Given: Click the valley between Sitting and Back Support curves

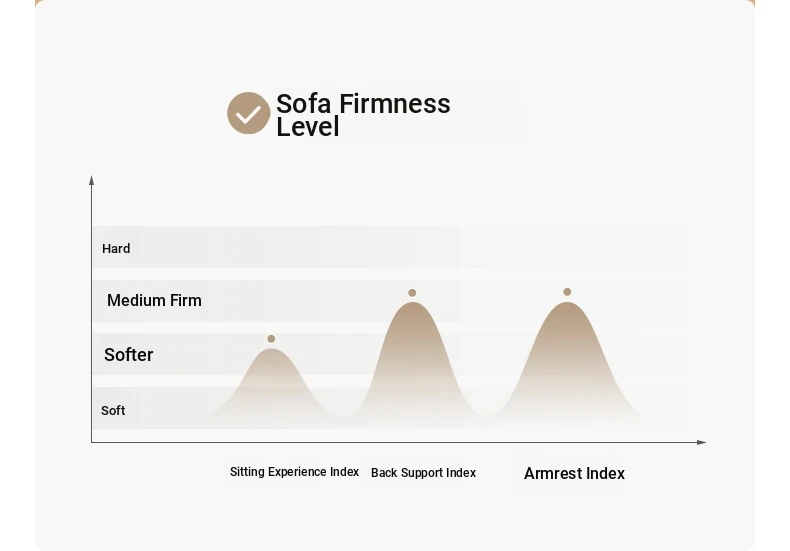Looking at the screenshot, I should point(344,416).
